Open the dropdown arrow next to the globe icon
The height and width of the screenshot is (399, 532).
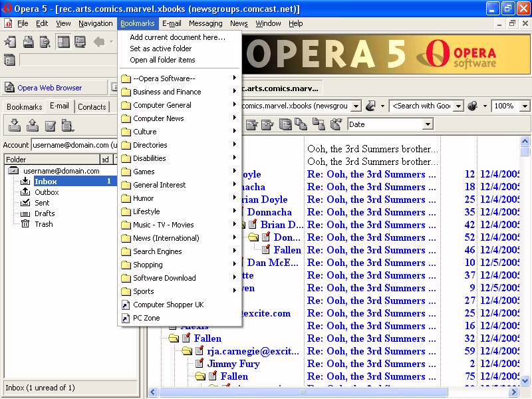tap(485, 106)
